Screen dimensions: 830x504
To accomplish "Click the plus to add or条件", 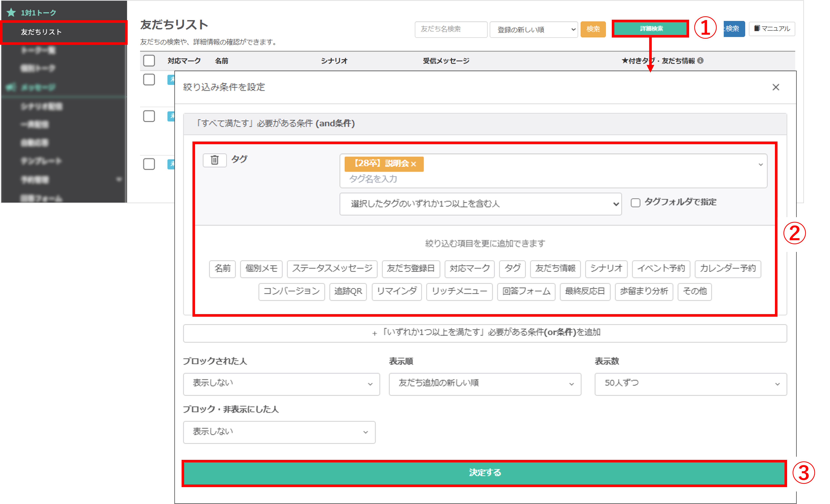I will pyautogui.click(x=374, y=333).
